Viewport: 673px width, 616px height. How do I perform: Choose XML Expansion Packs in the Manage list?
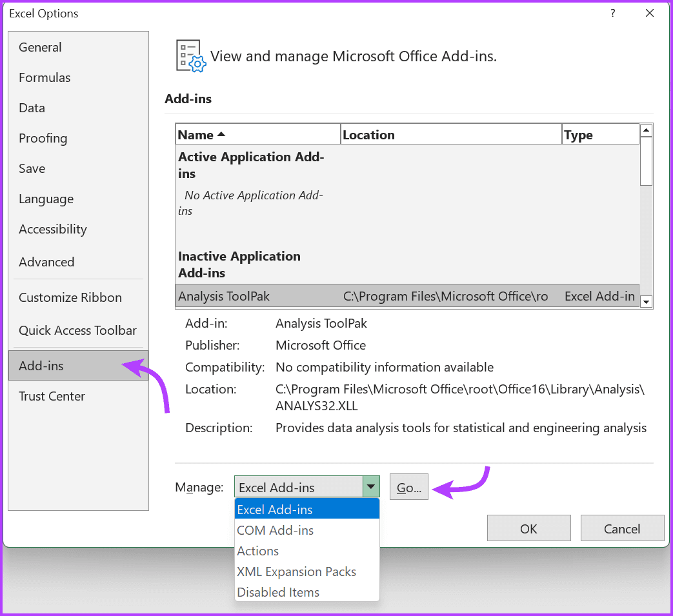pos(296,571)
